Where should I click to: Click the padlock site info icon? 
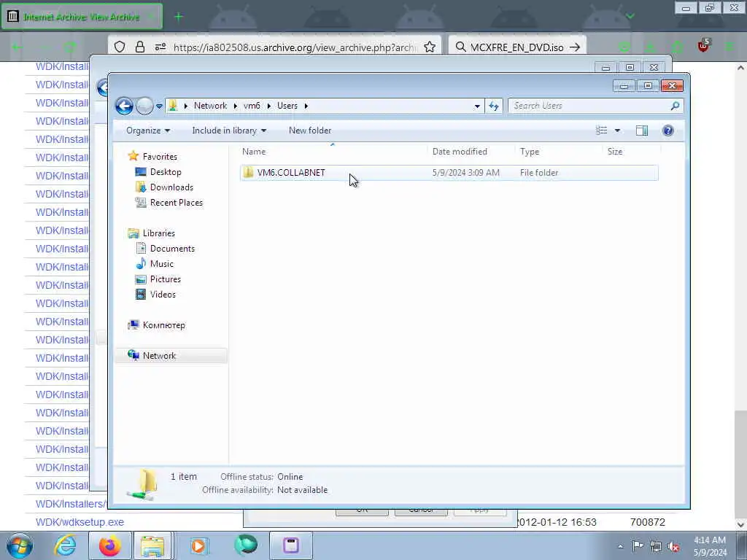click(139, 47)
